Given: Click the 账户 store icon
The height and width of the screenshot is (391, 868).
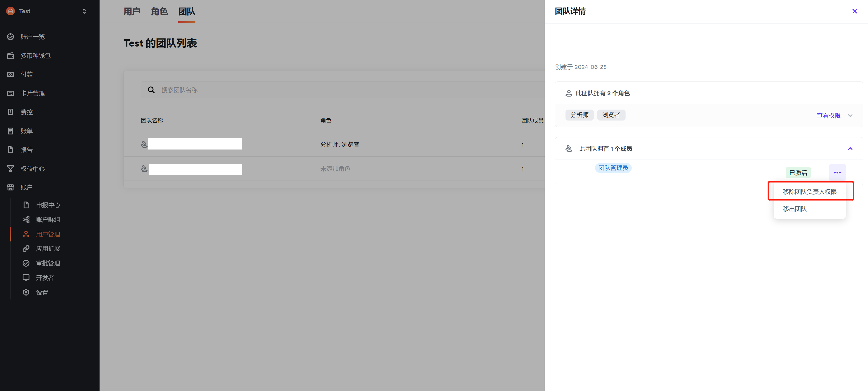Looking at the screenshot, I should pyautogui.click(x=11, y=187).
